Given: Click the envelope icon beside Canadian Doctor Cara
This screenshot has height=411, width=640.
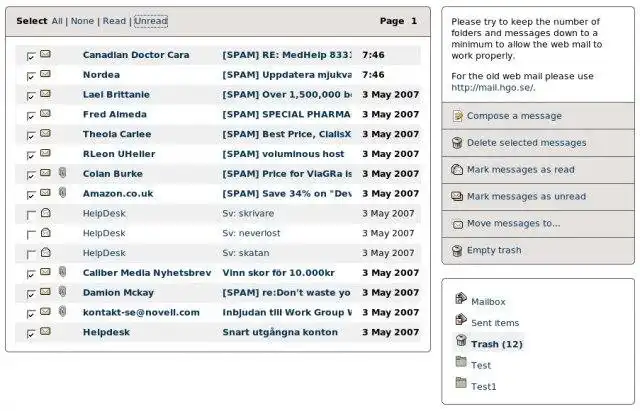Looking at the screenshot, I should [x=45, y=55].
